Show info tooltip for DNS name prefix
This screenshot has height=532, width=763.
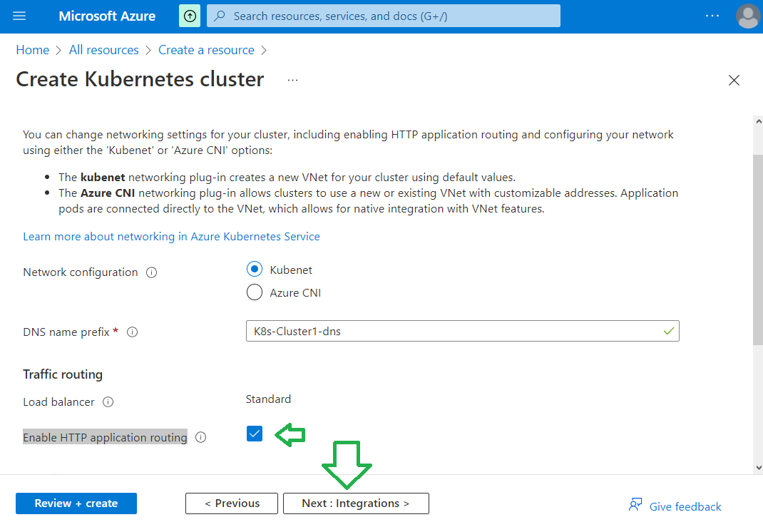pyautogui.click(x=133, y=332)
